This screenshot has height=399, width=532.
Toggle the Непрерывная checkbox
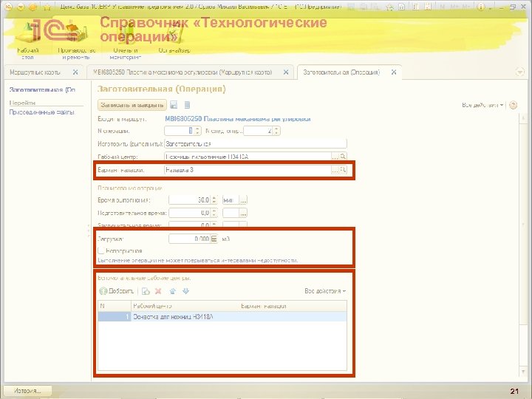pyautogui.click(x=100, y=251)
